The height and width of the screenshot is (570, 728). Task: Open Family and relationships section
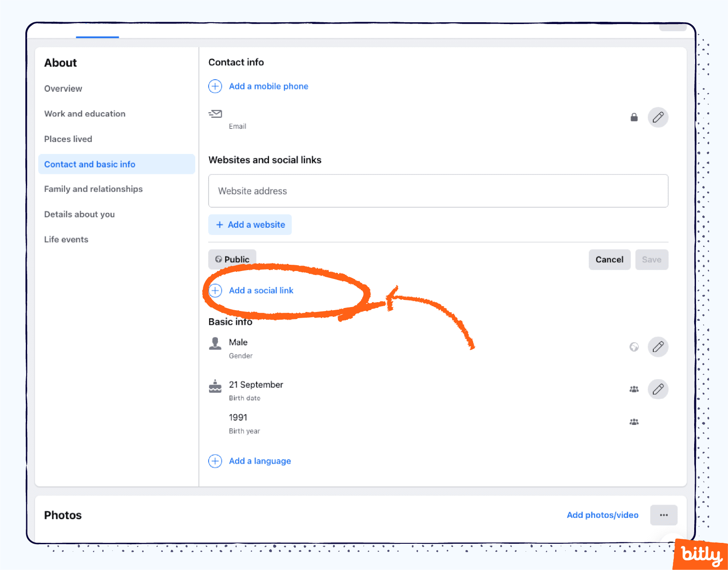tap(93, 189)
